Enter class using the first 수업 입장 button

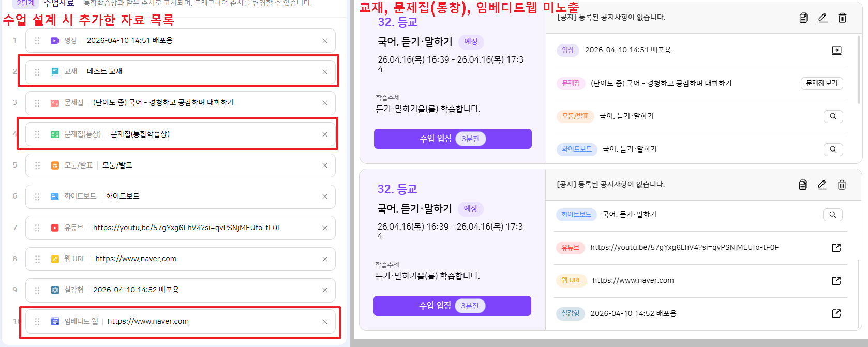pos(453,139)
